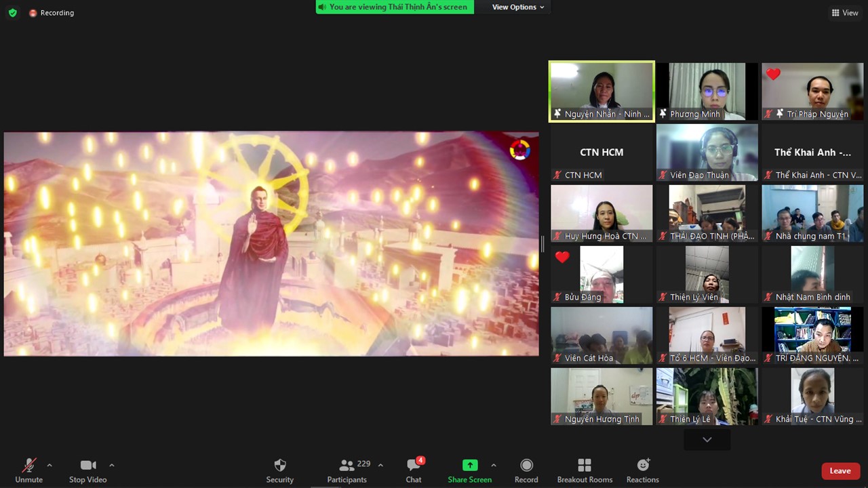Show meeting encryption info via green shield

coord(12,13)
